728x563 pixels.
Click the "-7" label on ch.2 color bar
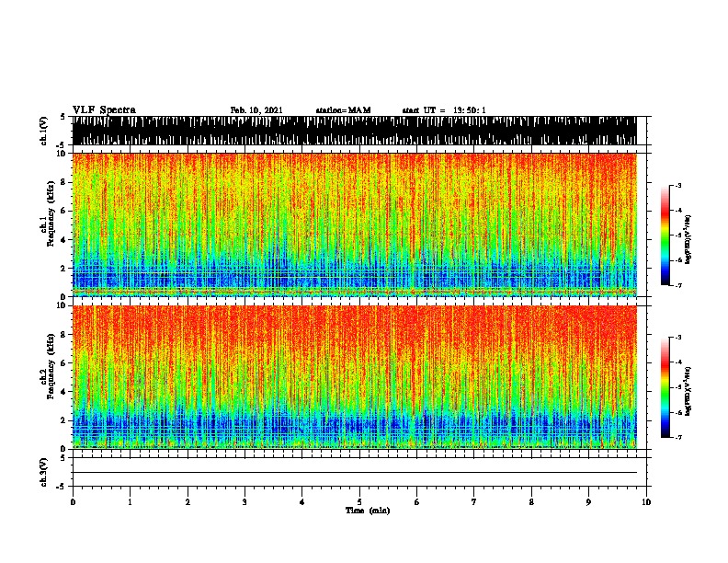pyautogui.click(x=677, y=437)
